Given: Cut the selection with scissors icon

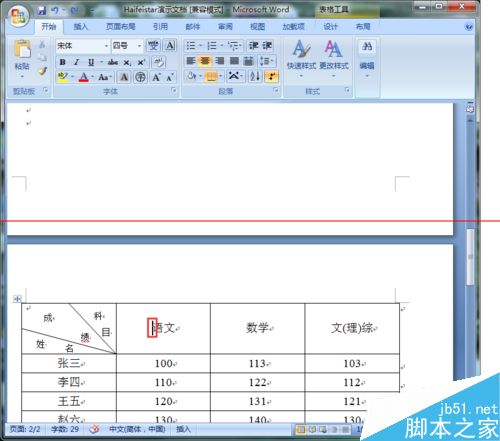Looking at the screenshot, I should coord(42,44).
